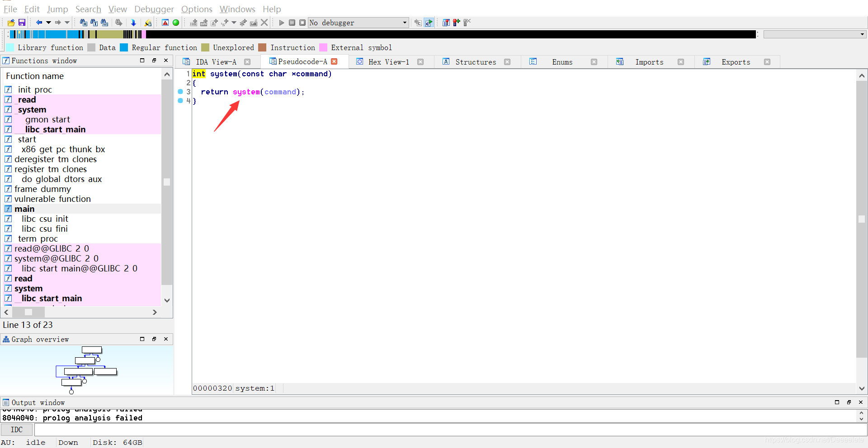Click the binary search binoculars icon
This screenshot has width=868, height=448.
point(104,23)
